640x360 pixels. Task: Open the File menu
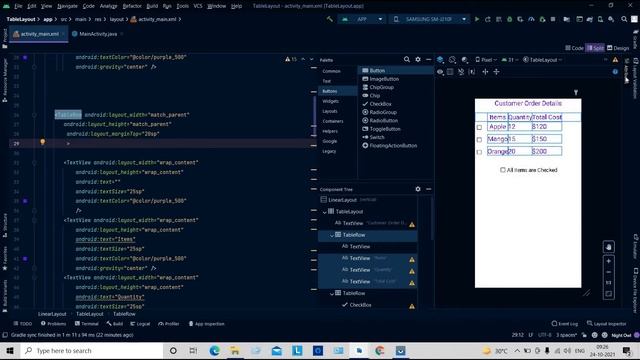tap(18, 6)
